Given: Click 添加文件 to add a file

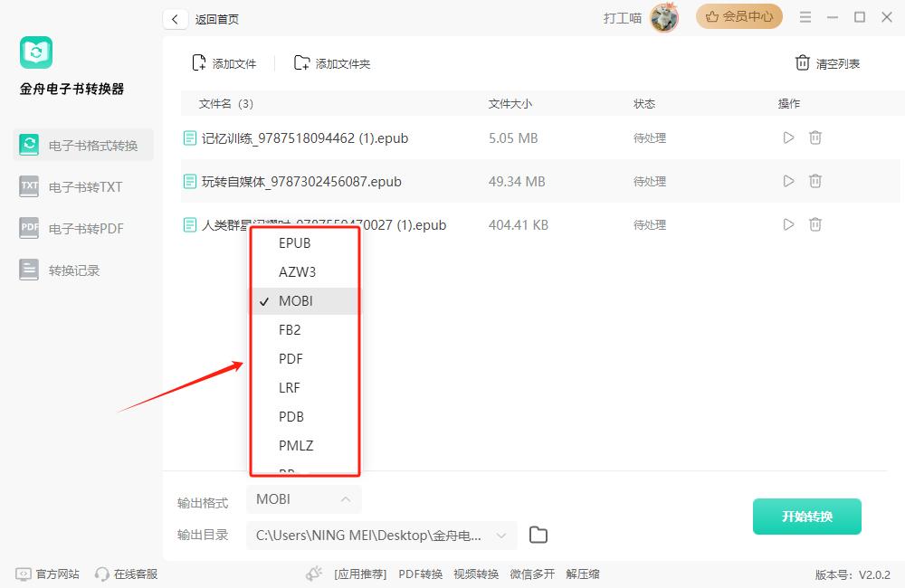Looking at the screenshot, I should click(224, 63).
